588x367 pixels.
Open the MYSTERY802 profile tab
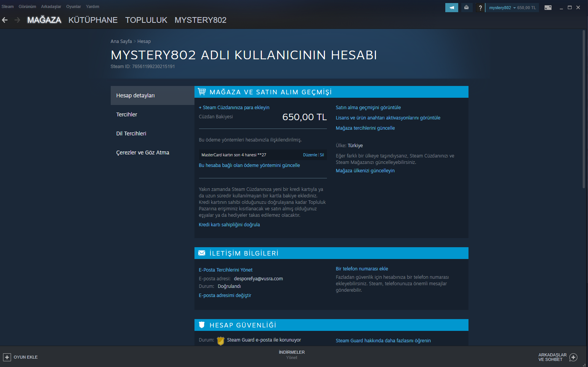201,20
